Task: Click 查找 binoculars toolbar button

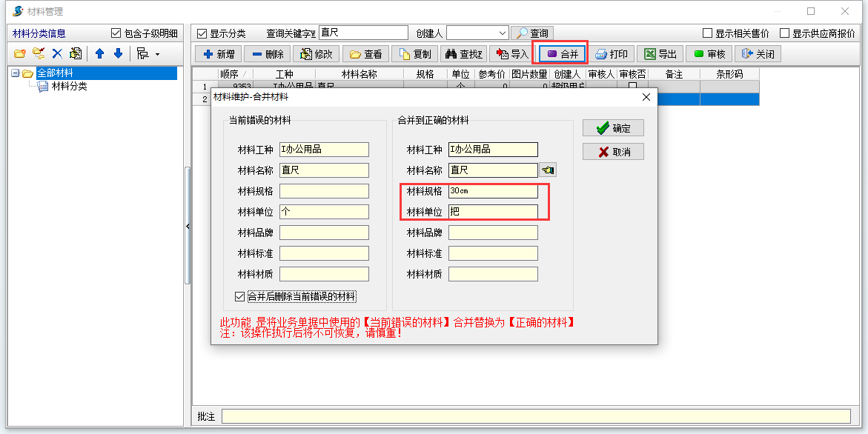Action: [464, 54]
